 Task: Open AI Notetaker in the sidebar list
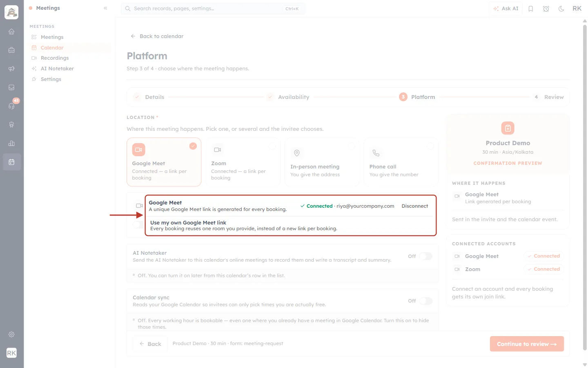[x=69, y=69]
